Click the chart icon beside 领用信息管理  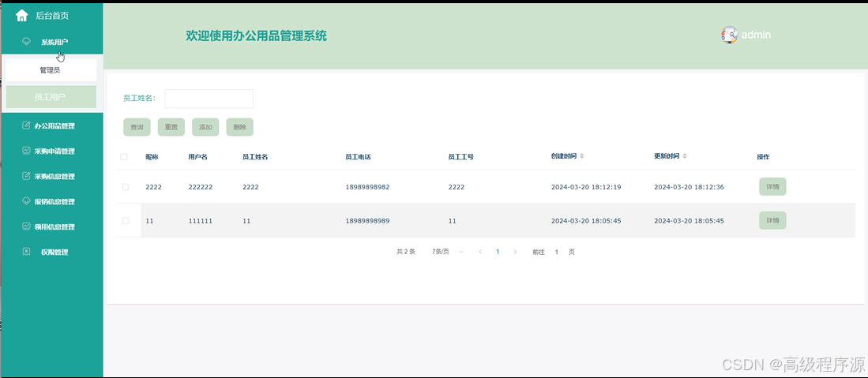point(26,226)
